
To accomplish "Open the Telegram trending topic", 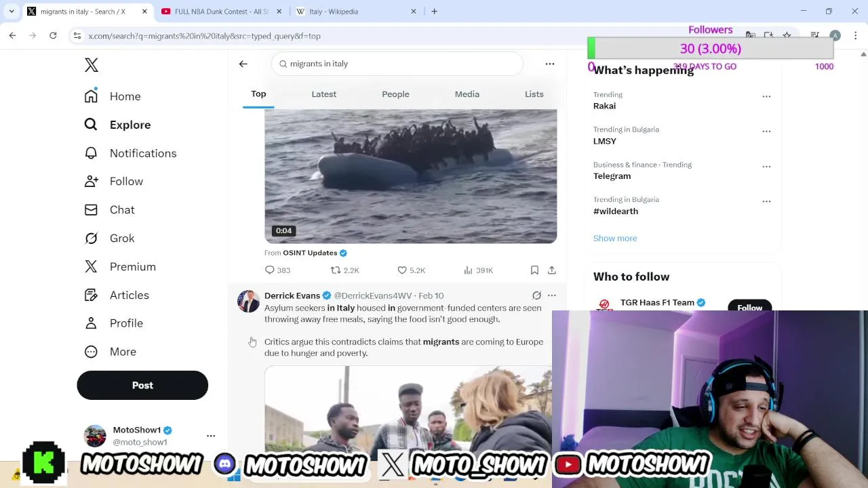I will click(x=612, y=176).
